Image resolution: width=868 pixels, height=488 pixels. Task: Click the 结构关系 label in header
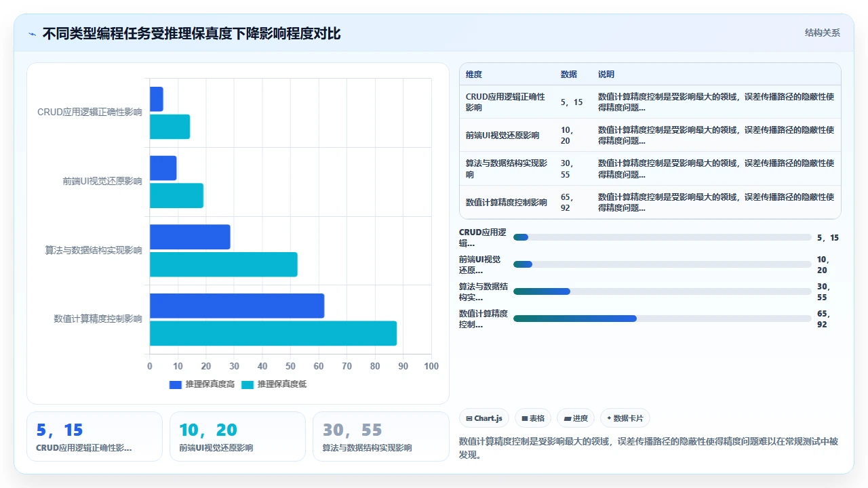pyautogui.click(x=822, y=33)
